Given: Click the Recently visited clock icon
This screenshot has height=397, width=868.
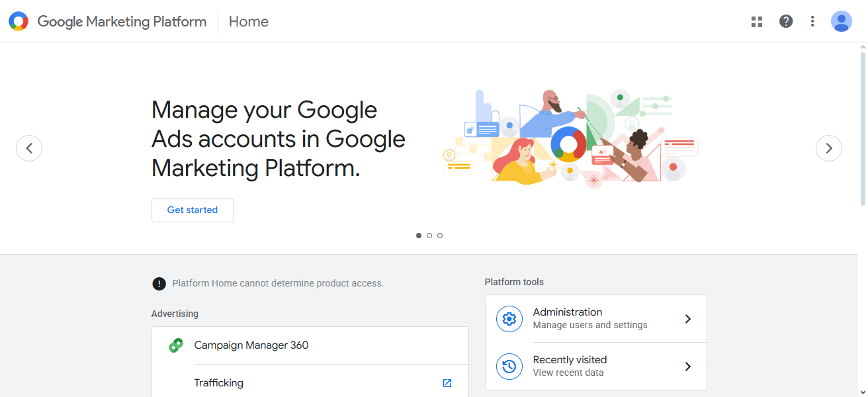Looking at the screenshot, I should [x=509, y=366].
